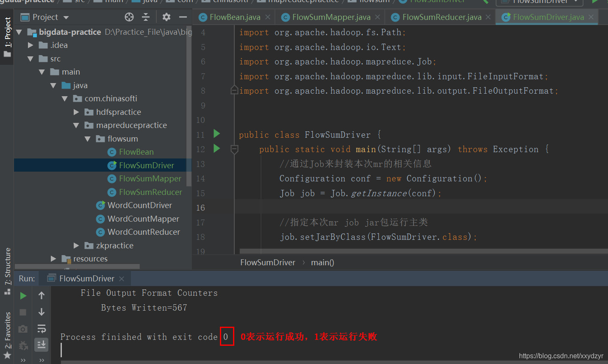The image size is (608, 364).
Task: Click 'Bytes Written=567' console line
Action: point(144,308)
